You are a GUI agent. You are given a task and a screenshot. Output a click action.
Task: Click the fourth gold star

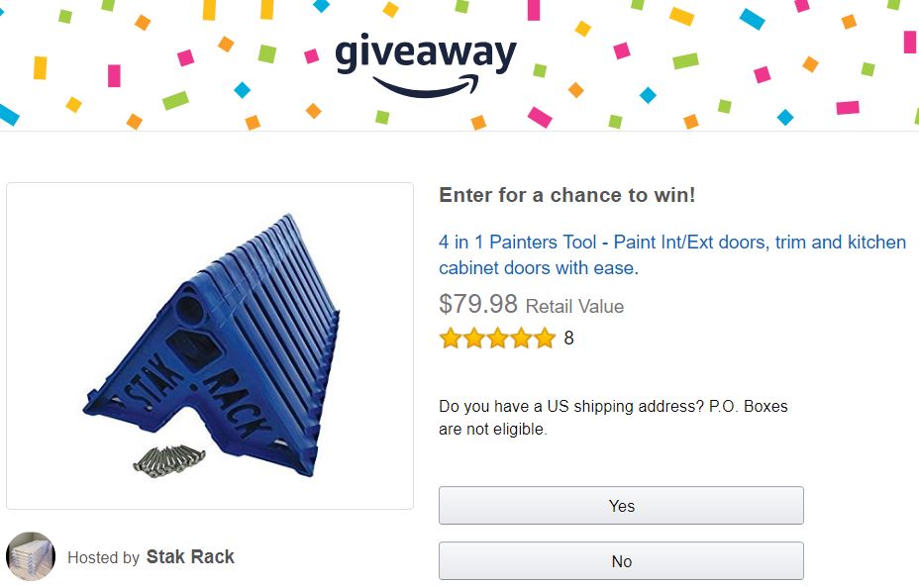click(523, 339)
